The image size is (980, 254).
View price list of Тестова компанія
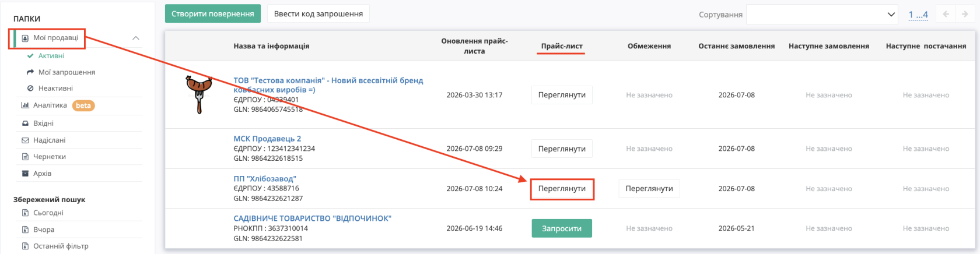click(562, 95)
